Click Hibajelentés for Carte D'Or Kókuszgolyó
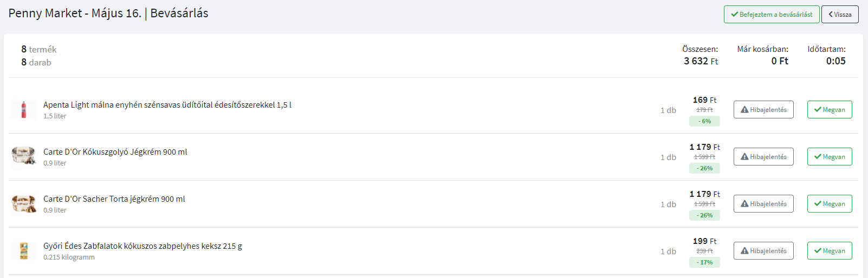 pyautogui.click(x=763, y=157)
